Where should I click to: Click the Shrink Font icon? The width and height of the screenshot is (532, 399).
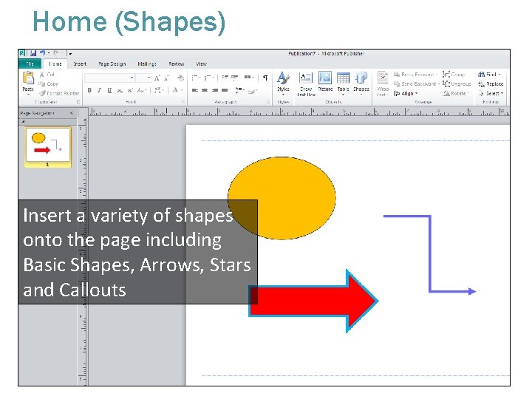point(166,78)
